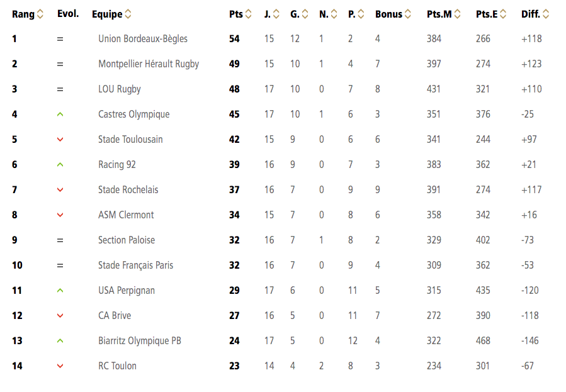Screen dimensions: 566x392
Task: Click sort arrows next to J.
Action: click(x=276, y=14)
